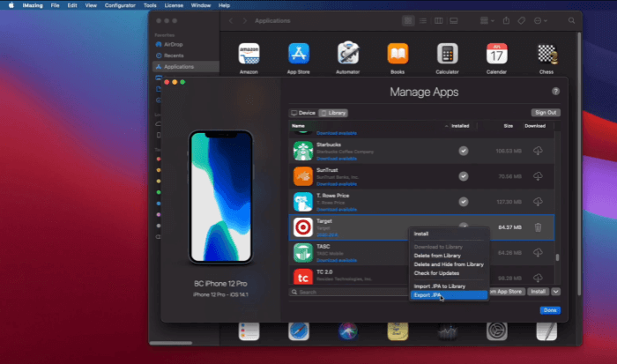617x364 pixels.
Task: Switch to the Device view
Action: 303,113
